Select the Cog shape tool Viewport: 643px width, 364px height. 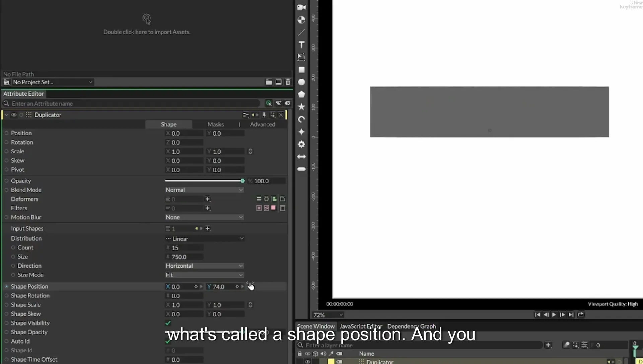pos(301,144)
